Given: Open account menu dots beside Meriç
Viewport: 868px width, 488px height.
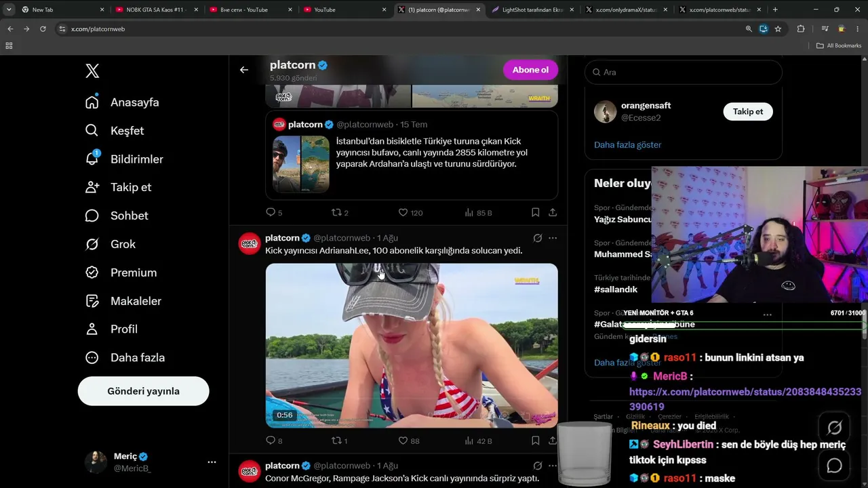Looking at the screenshot, I should point(212,462).
